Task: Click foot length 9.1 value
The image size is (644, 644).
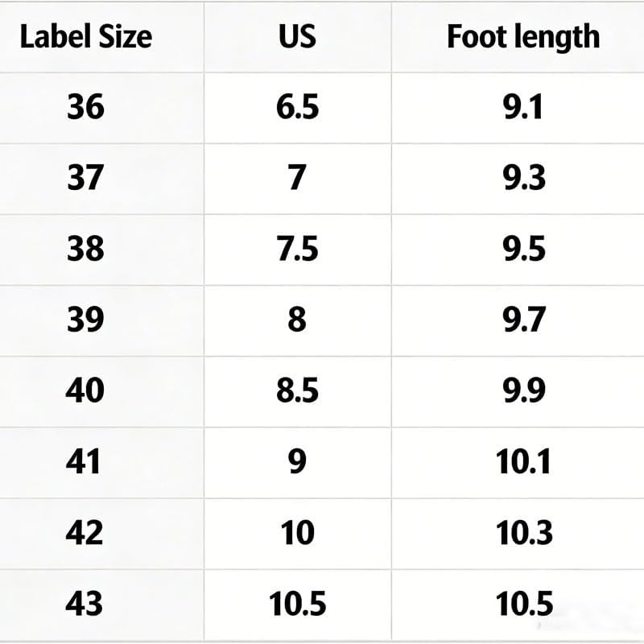Action: point(523,107)
